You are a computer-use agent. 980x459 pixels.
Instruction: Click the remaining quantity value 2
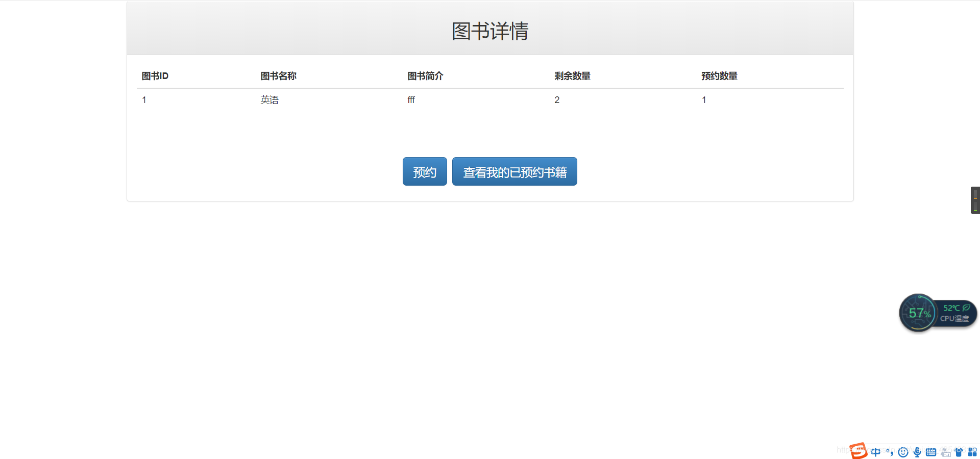(x=557, y=100)
